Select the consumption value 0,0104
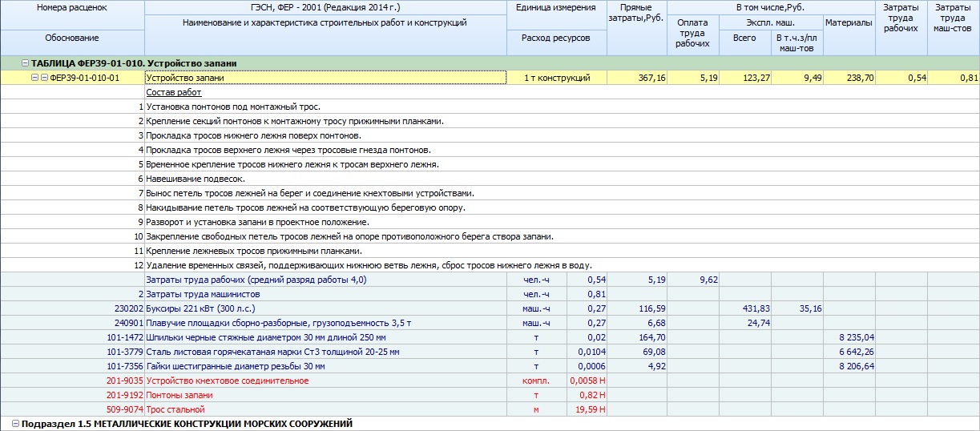 click(592, 352)
